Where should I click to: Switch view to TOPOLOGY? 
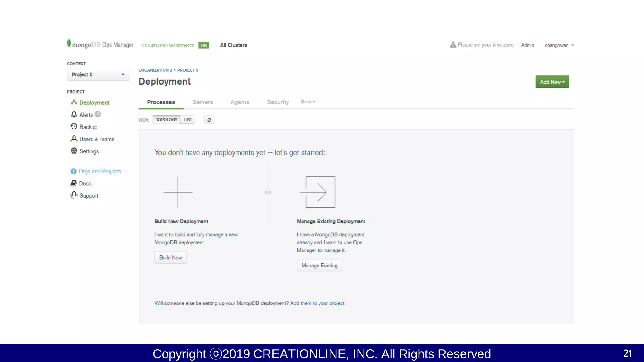[166, 120]
